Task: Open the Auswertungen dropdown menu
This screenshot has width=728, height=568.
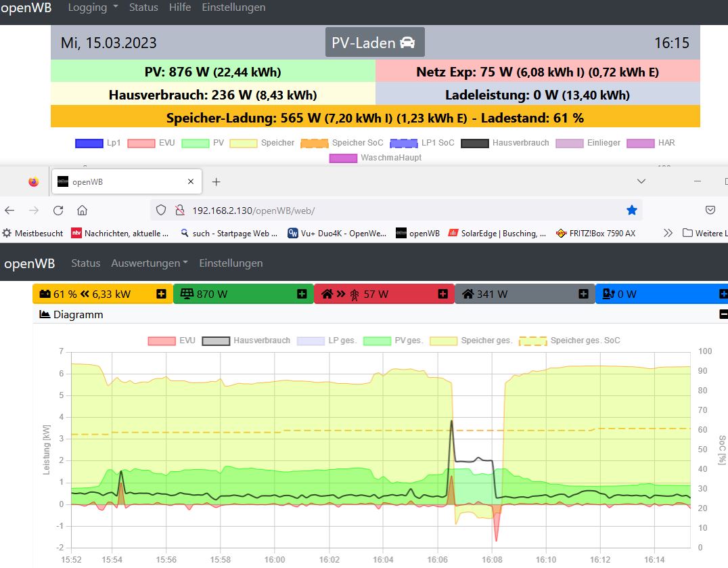Action: 150,263
